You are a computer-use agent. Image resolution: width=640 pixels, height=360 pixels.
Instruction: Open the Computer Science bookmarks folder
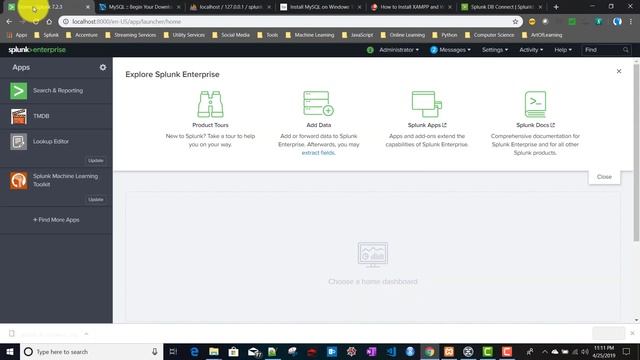click(x=490, y=35)
